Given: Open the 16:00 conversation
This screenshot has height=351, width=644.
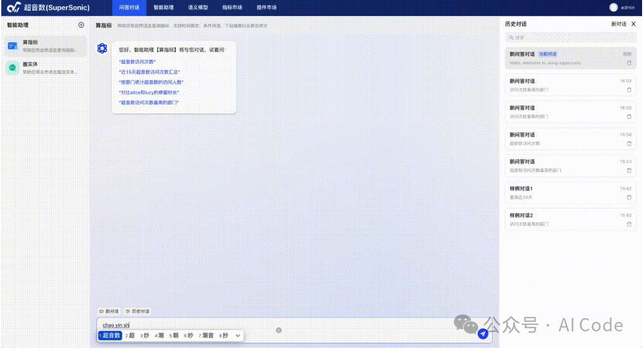Looking at the screenshot, I should [x=571, y=112].
